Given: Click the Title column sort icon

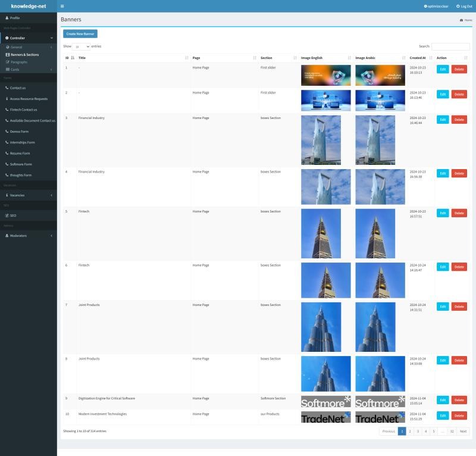Looking at the screenshot, I should pyautogui.click(x=187, y=58).
